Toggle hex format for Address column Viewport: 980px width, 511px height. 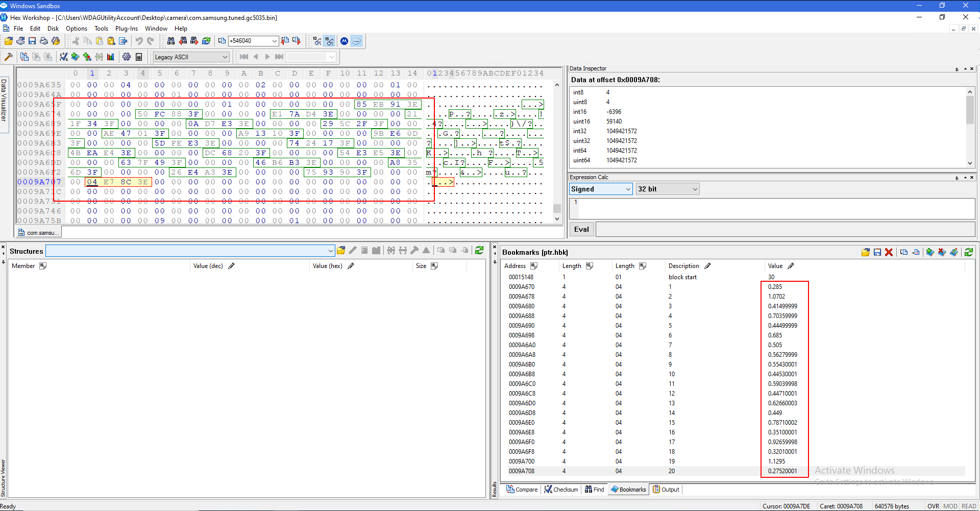(x=534, y=266)
